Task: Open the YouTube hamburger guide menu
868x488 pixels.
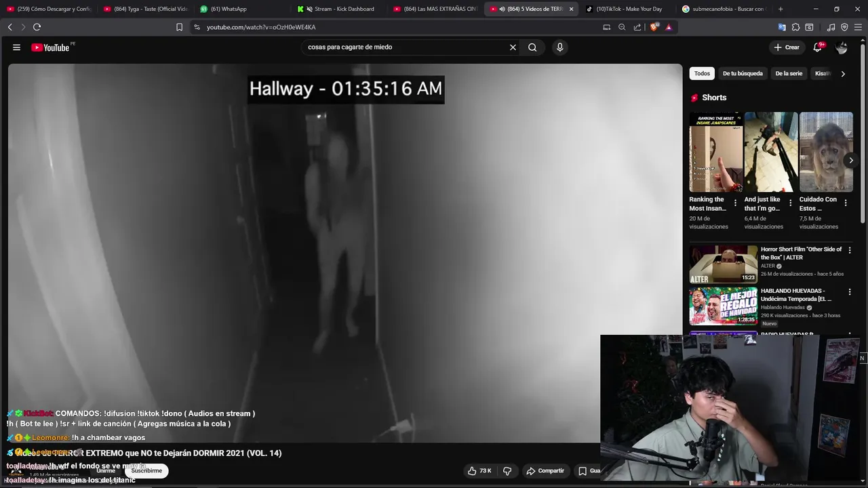Action: [16, 47]
